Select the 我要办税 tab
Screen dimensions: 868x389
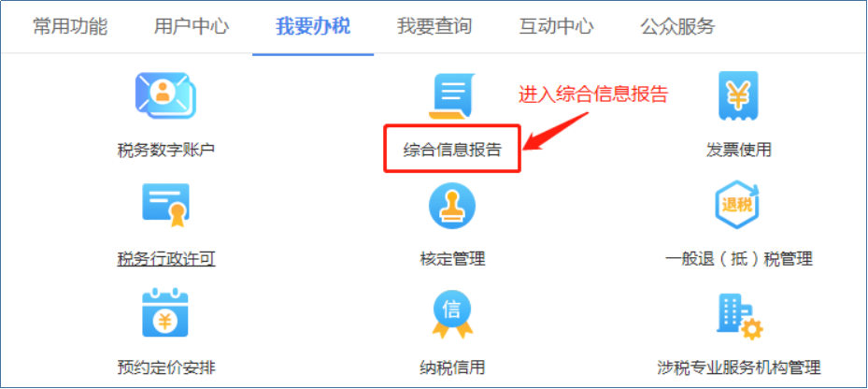click(313, 26)
